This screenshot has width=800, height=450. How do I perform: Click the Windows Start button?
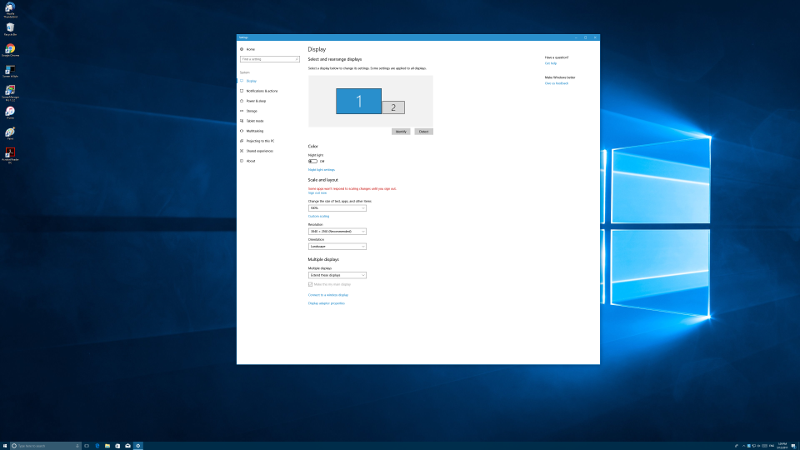[5, 446]
